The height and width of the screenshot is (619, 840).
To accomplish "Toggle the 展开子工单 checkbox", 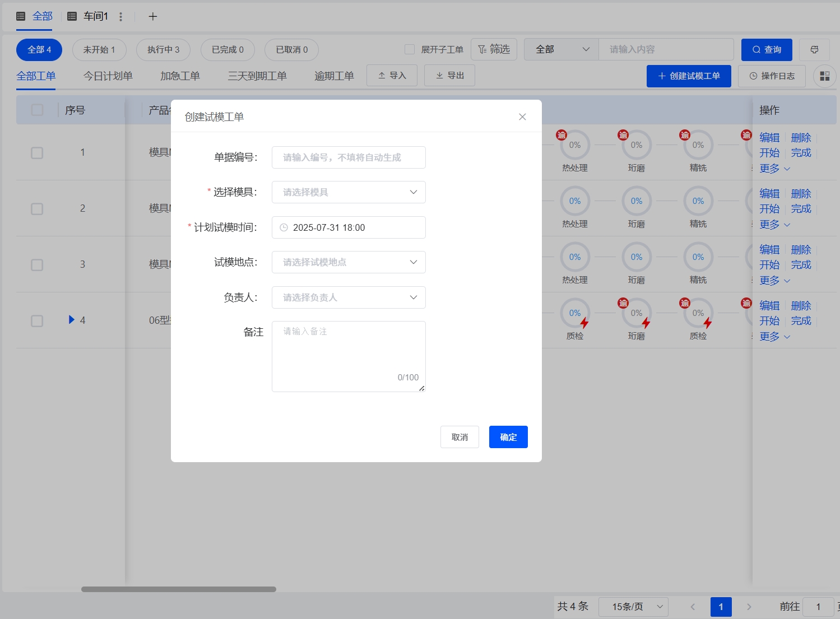I will coord(410,49).
